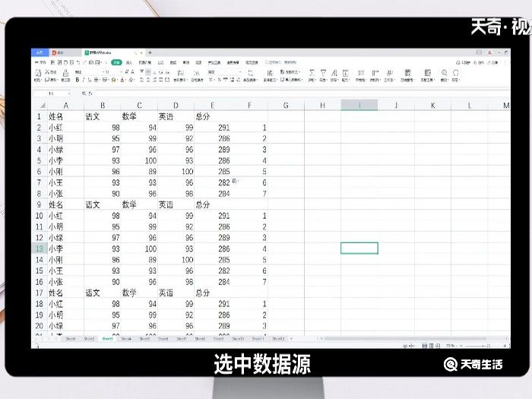
Task: Click the fill down icon
Action: tap(345, 73)
